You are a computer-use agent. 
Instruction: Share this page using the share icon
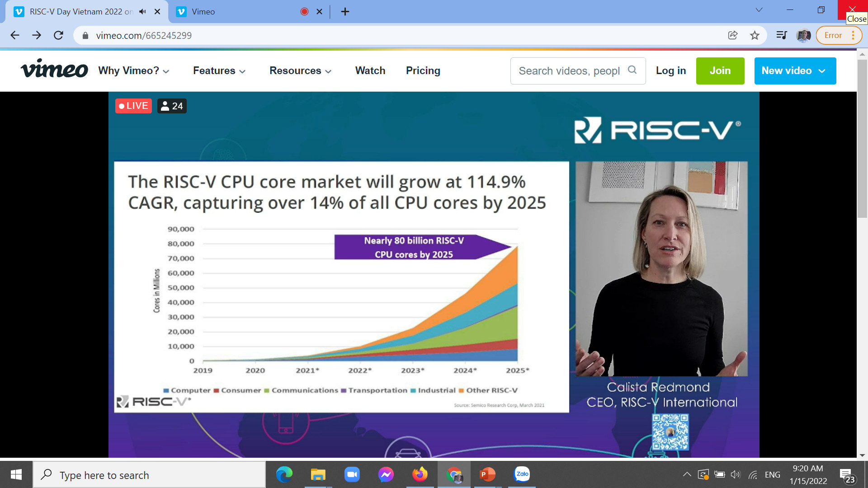(733, 35)
